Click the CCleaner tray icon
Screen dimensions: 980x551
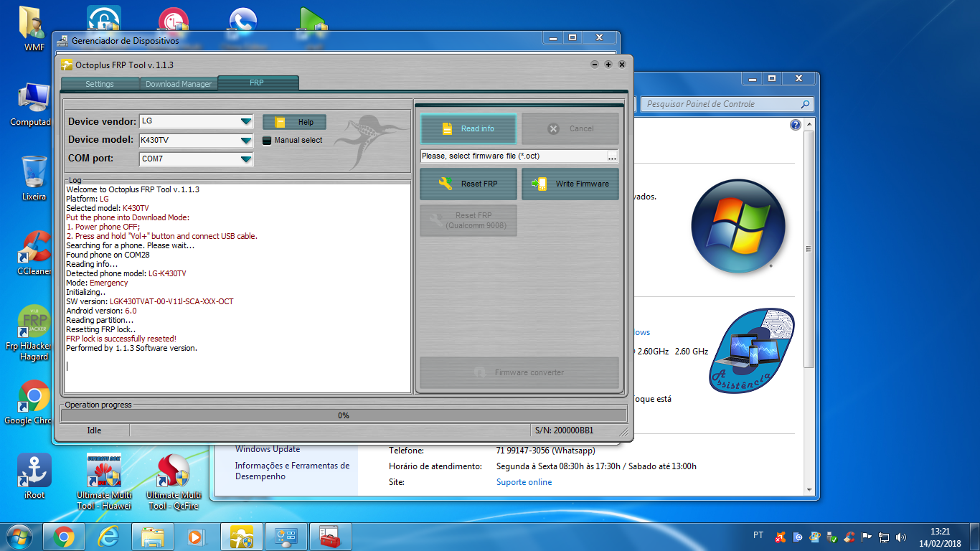849,537
